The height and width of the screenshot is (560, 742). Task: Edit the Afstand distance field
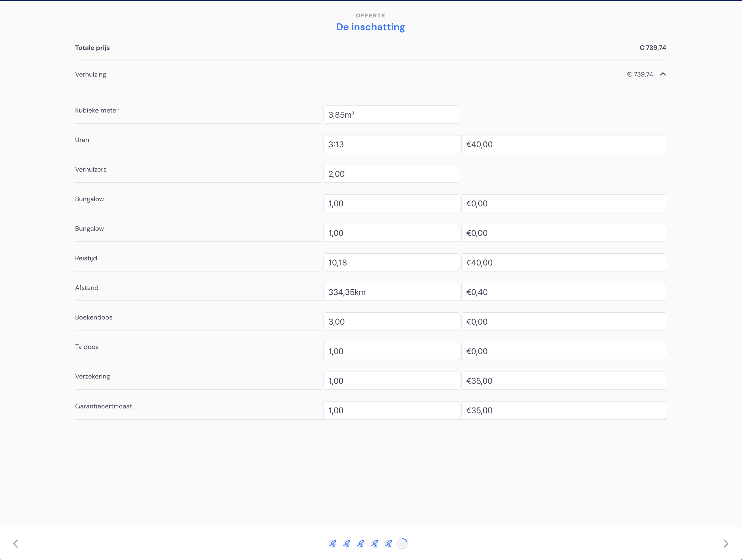(x=391, y=292)
